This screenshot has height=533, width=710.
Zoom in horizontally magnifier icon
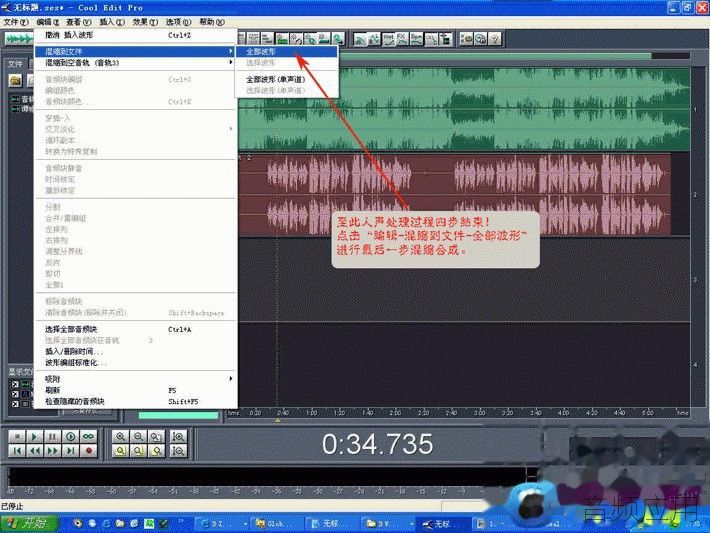[x=120, y=437]
